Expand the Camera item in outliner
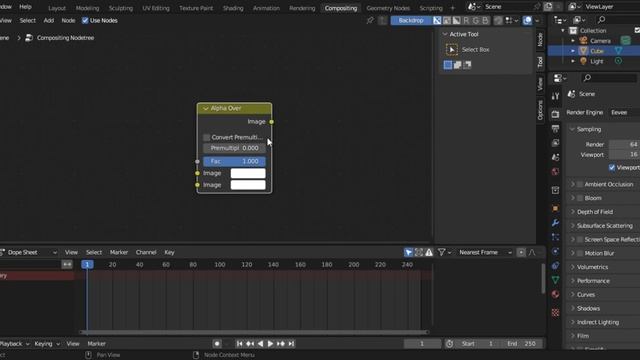Screen dimensions: 640x360 573,41
